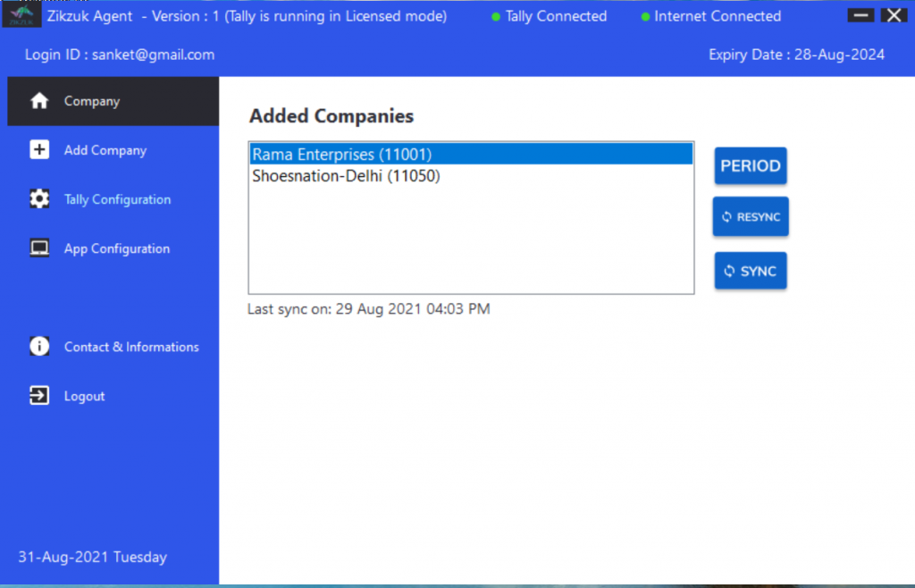Click the Contact & Informations info icon
The image size is (915, 588).
(x=39, y=347)
